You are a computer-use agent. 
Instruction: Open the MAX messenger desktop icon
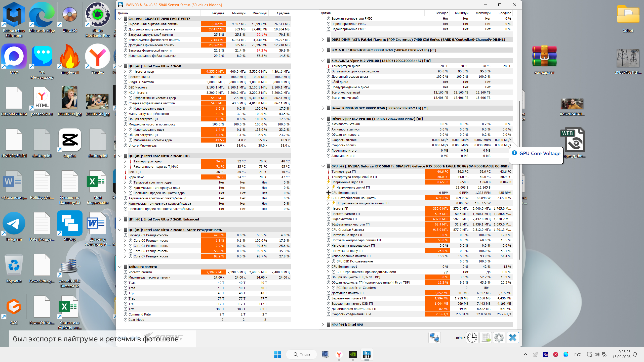pos(14,59)
